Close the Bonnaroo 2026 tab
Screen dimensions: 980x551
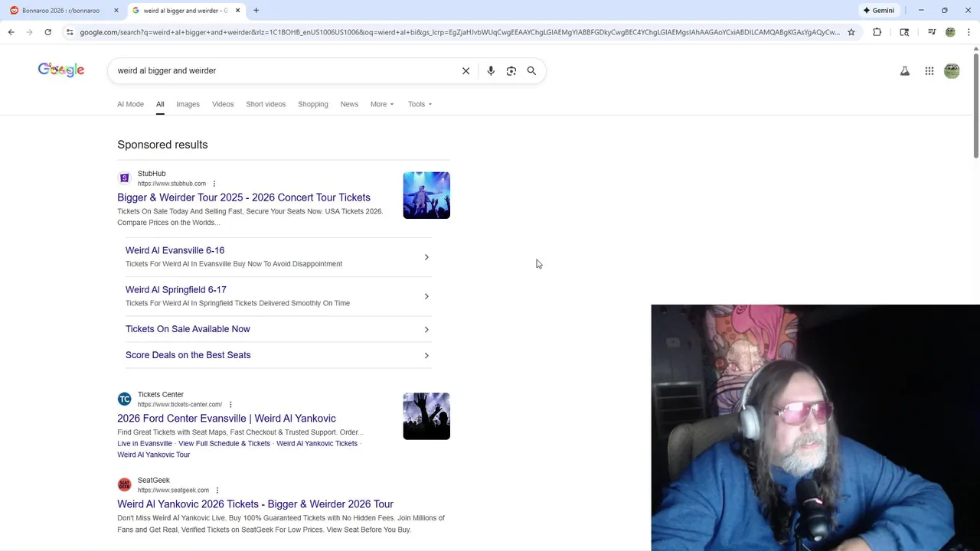coord(116,10)
